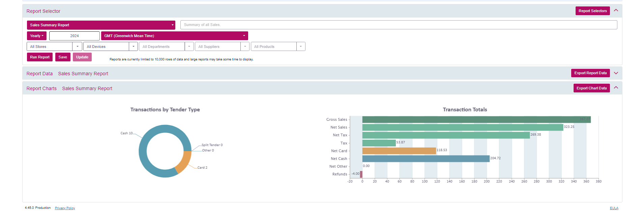Open the All Devices dropdown arrow
644x222 pixels.
click(134, 47)
